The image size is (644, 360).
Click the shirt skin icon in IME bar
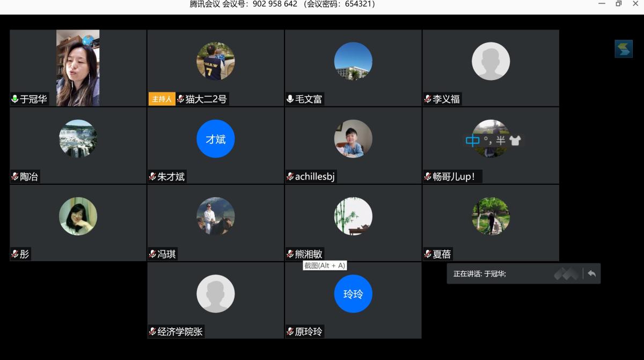[x=515, y=141]
